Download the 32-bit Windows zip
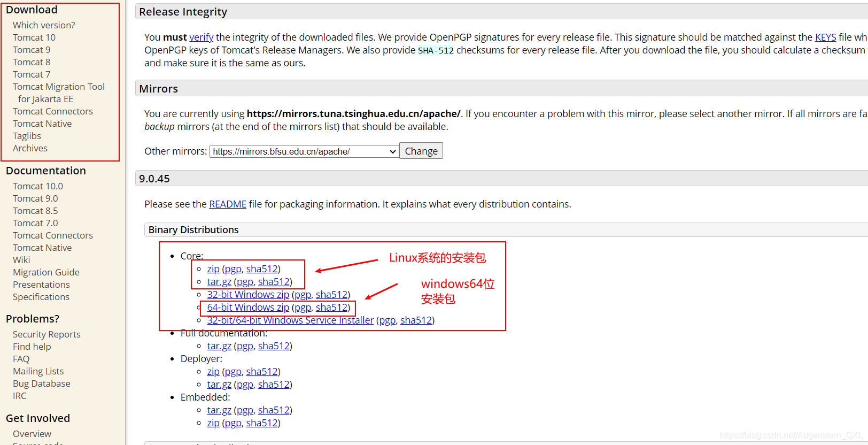Image resolution: width=868 pixels, height=445 pixels. click(x=248, y=294)
